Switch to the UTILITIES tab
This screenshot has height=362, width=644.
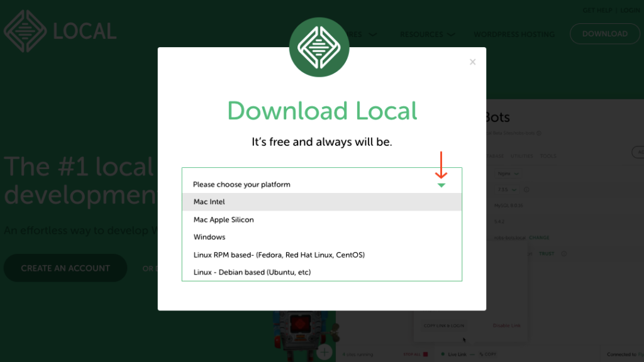tap(523, 155)
